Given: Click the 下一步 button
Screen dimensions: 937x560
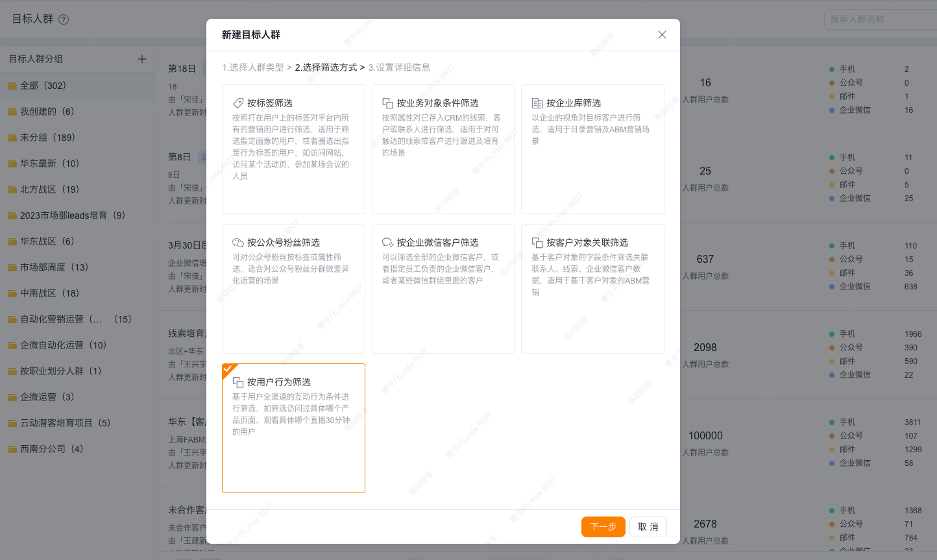Looking at the screenshot, I should pyautogui.click(x=603, y=527).
